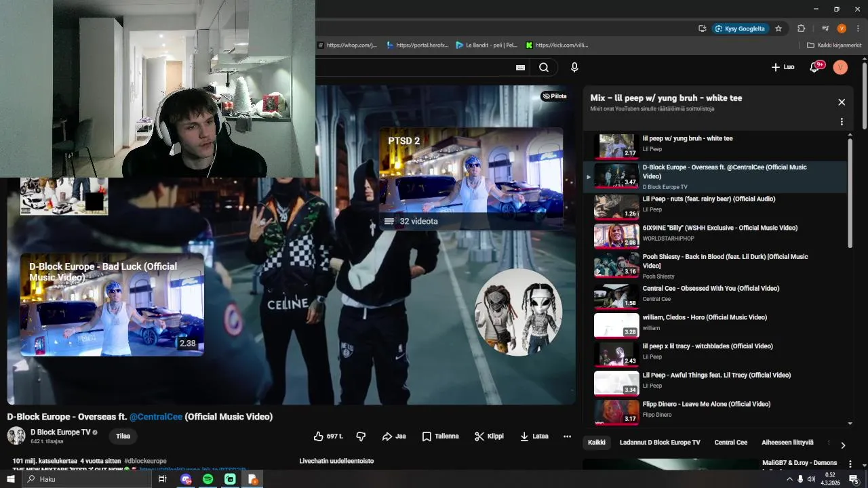Click the YouTube search magnifier button
Image resolution: width=868 pixels, height=488 pixels.
544,67
